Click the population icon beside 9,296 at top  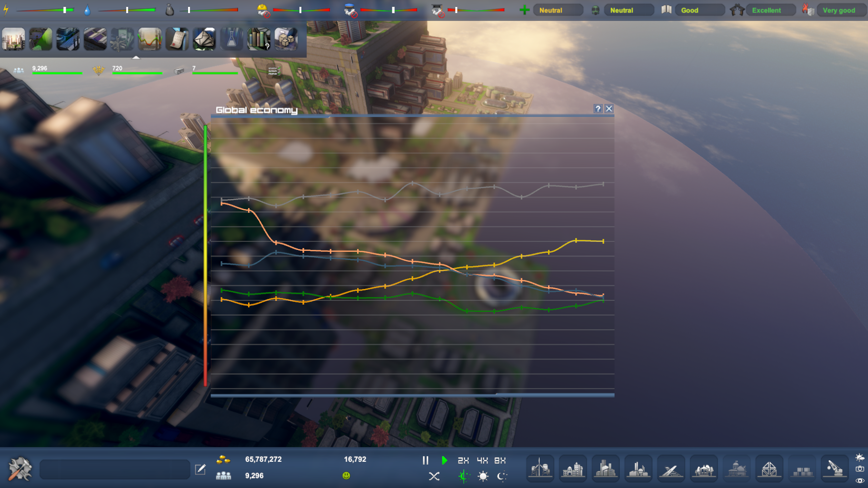19,70
